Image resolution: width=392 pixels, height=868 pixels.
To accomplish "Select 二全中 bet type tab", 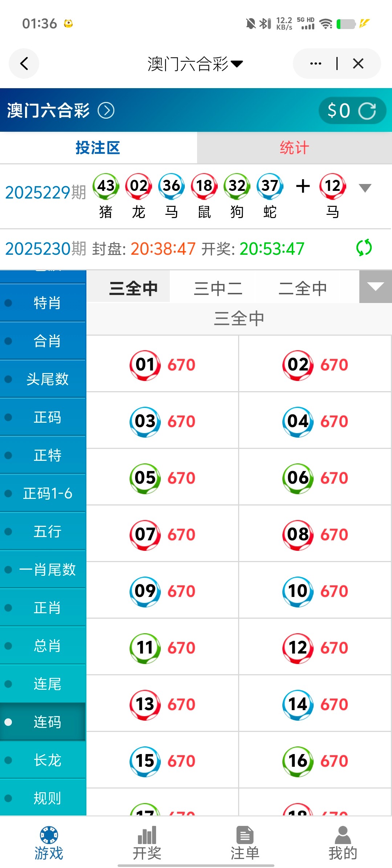I will (x=302, y=288).
